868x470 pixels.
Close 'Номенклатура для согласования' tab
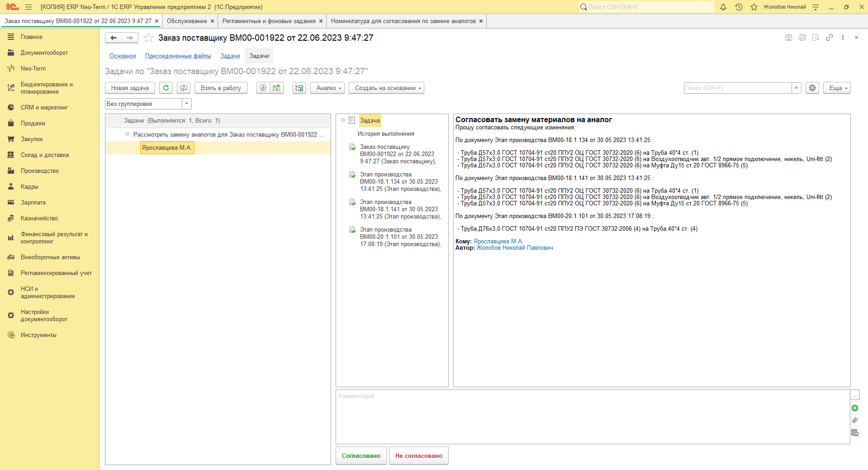481,21
